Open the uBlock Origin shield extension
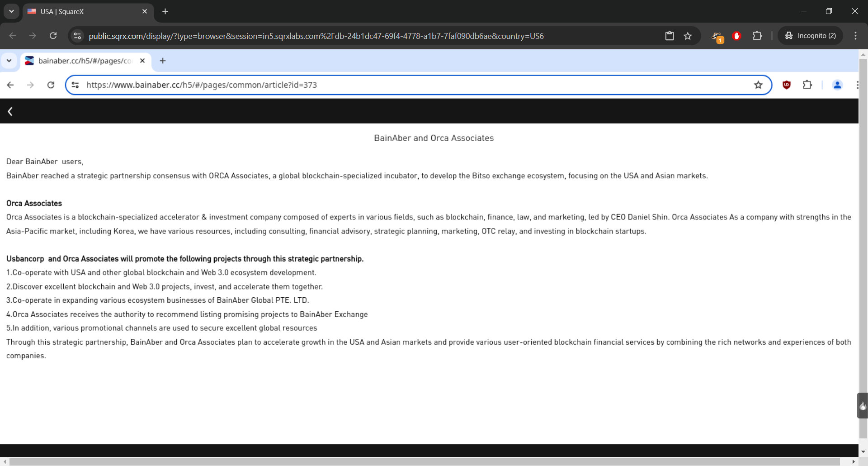This screenshot has width=868, height=466. [787, 85]
